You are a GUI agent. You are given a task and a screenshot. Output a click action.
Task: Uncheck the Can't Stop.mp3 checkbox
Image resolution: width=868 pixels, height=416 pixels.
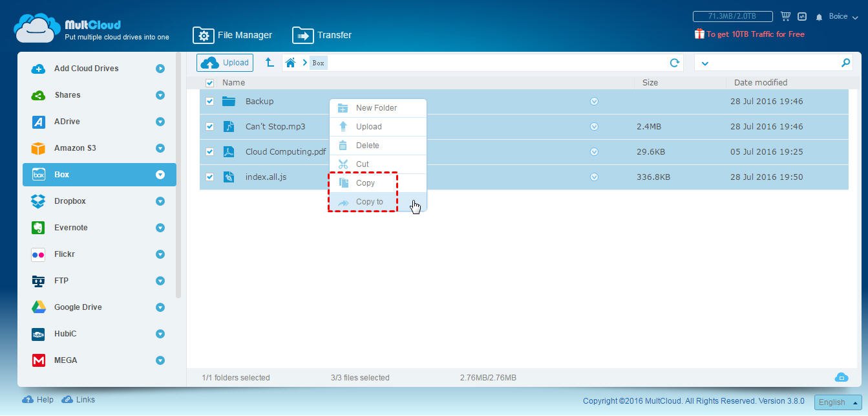pyautogui.click(x=209, y=126)
